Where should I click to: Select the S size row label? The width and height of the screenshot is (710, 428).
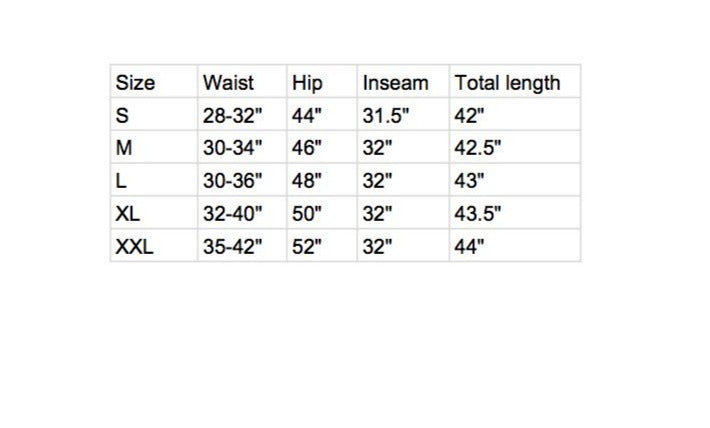pos(122,116)
